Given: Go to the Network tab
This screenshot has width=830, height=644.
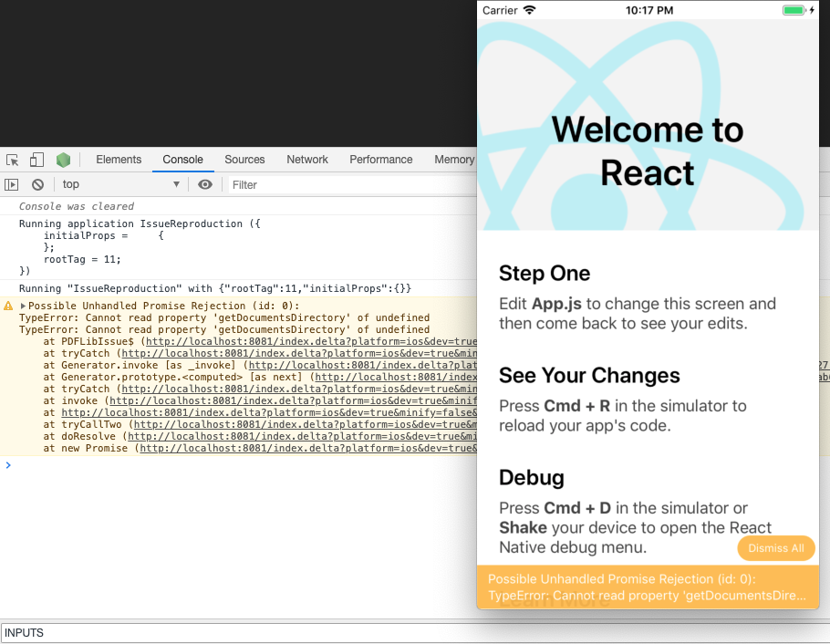Looking at the screenshot, I should pos(307,160).
